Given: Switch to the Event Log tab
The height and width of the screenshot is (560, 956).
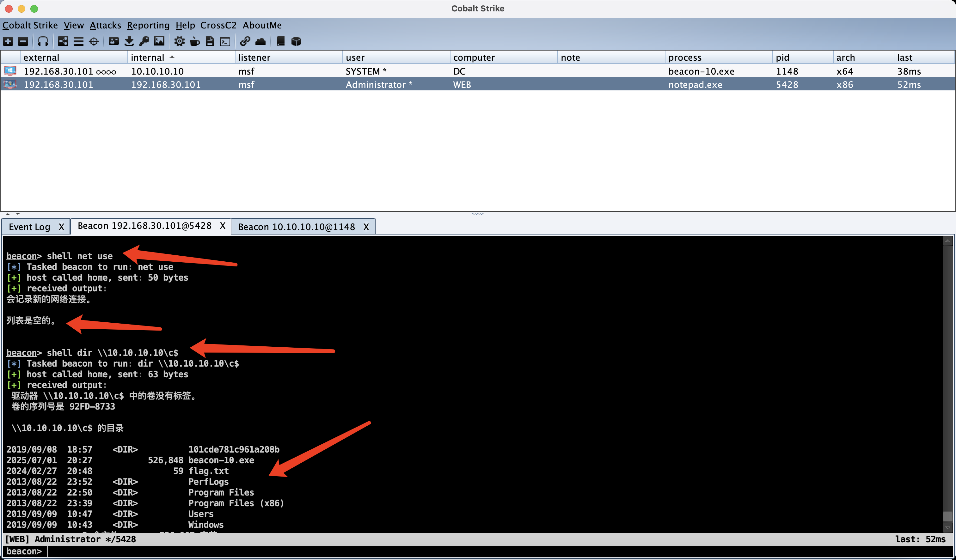Looking at the screenshot, I should (x=29, y=227).
